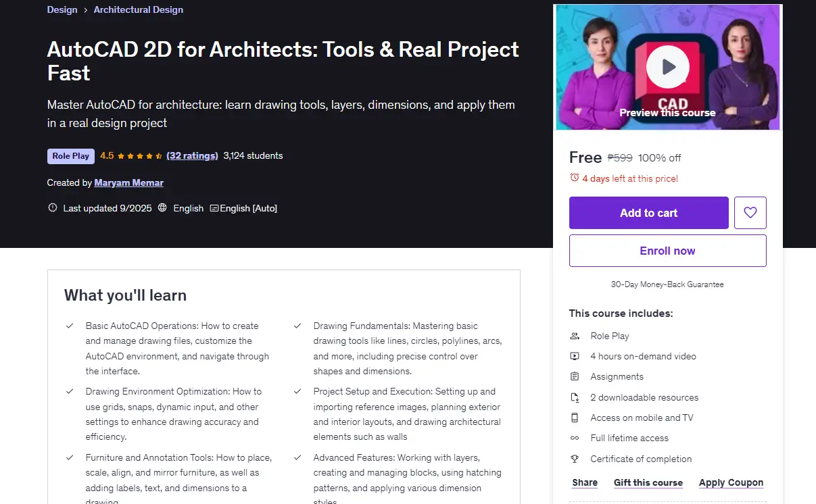Click checkmark beside Furniture and Annotation Tools
Viewport: 816px width, 504px height.
point(70,457)
